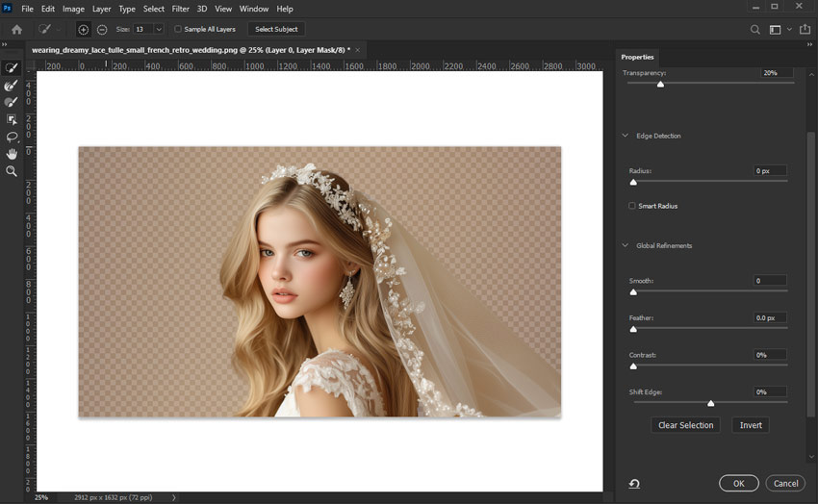Click the Select Subject button

tap(276, 29)
